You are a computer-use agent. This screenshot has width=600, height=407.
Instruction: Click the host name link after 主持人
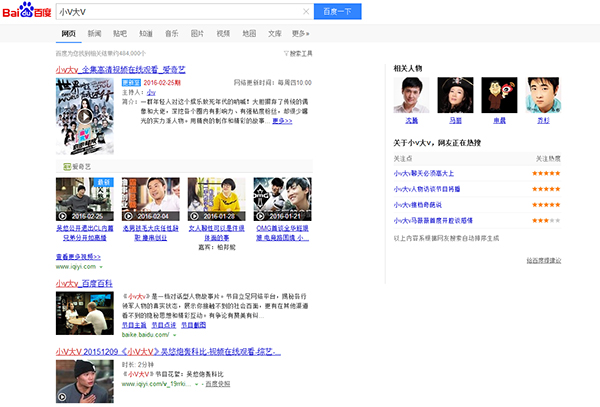pos(151,92)
